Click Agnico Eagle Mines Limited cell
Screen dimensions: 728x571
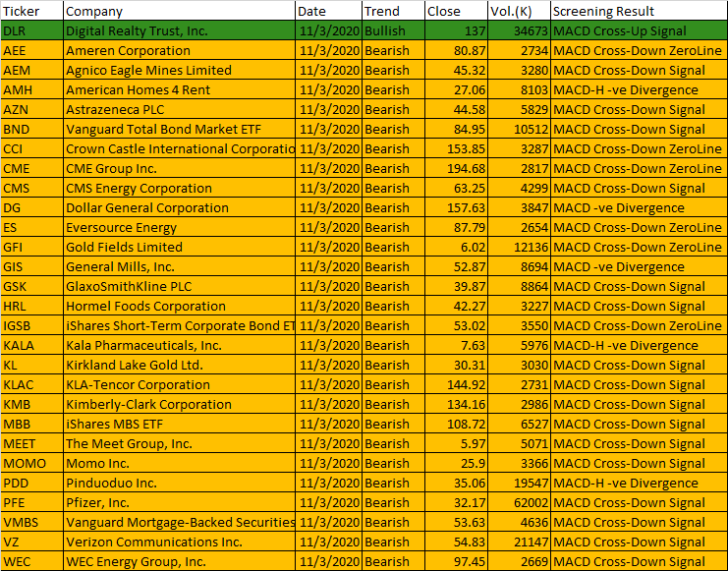point(179,70)
